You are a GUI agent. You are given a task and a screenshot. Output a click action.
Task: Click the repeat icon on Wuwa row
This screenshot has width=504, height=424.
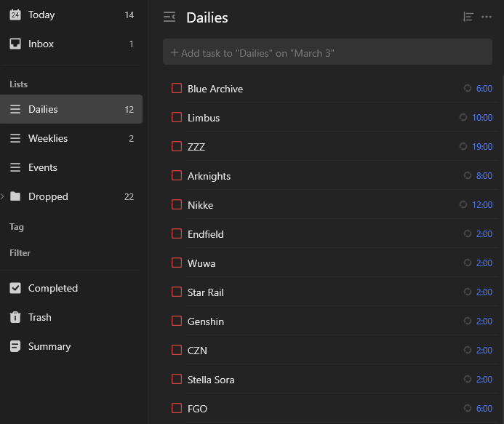pos(468,263)
